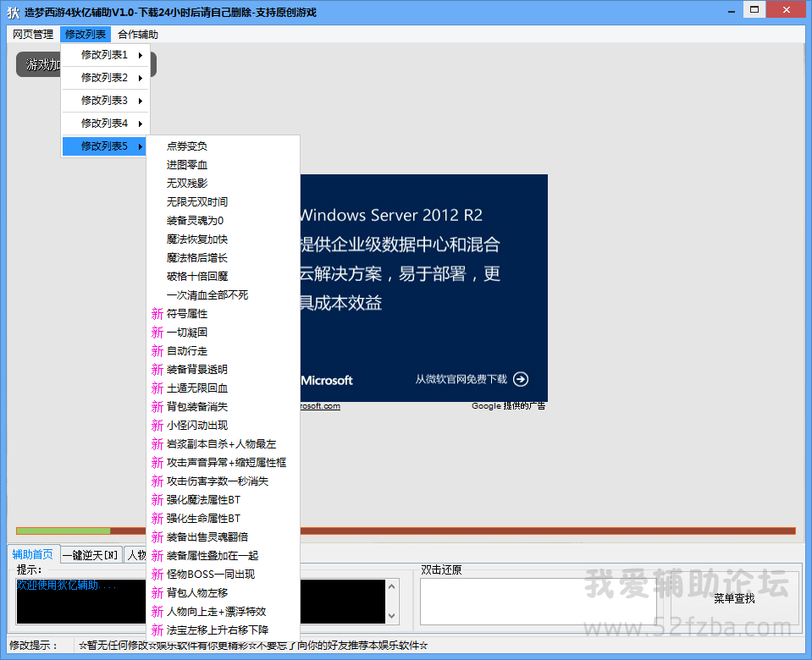The width and height of the screenshot is (812, 660).
Task: Click the 新 icon beside 背包人物左移
Action: (x=157, y=593)
